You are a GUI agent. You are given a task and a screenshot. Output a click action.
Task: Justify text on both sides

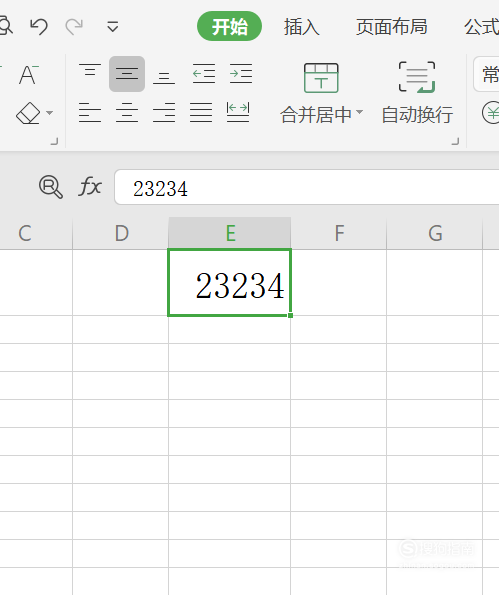click(201, 113)
